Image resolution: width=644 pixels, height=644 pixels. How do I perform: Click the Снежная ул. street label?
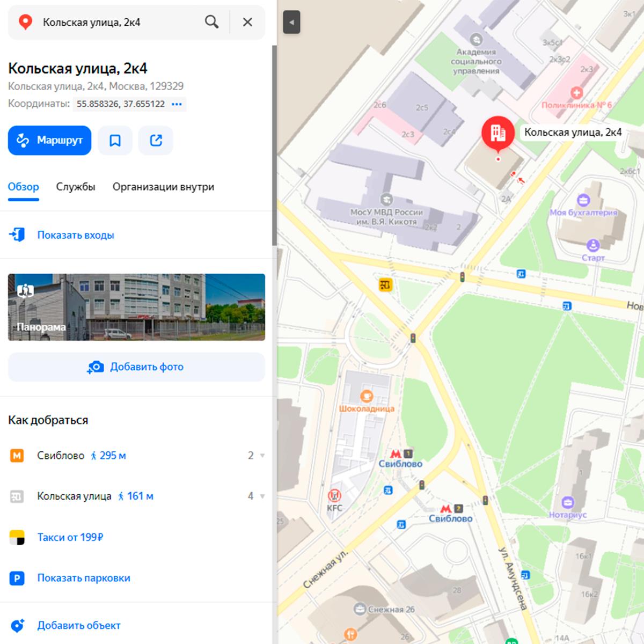coord(325,568)
